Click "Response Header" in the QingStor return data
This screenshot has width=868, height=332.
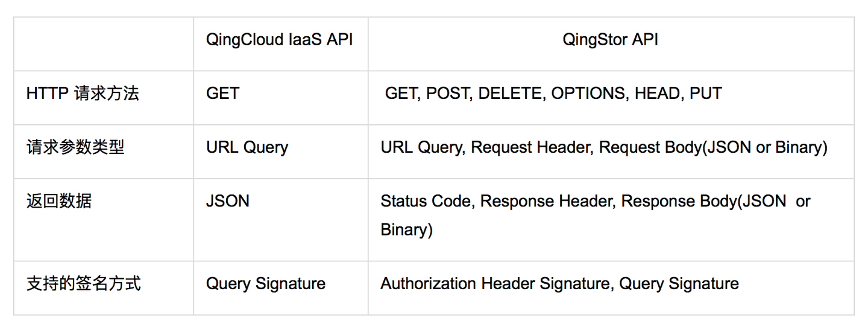[546, 201]
